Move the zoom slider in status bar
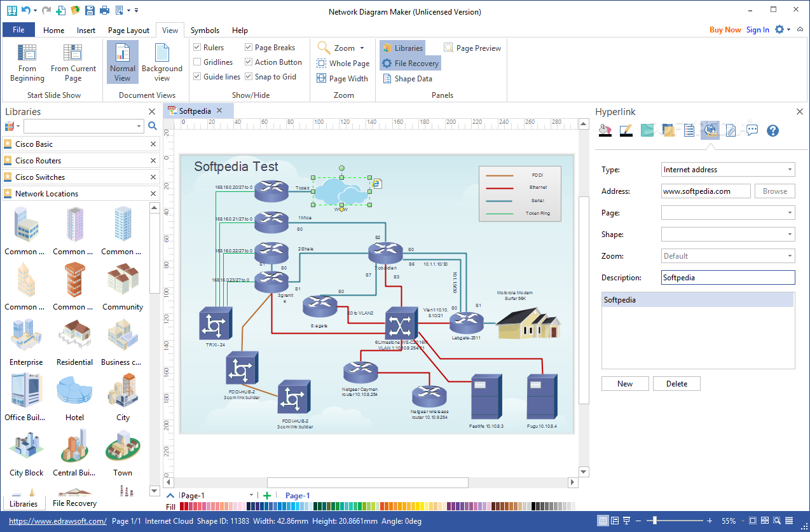This screenshot has height=532, width=810. point(655,521)
